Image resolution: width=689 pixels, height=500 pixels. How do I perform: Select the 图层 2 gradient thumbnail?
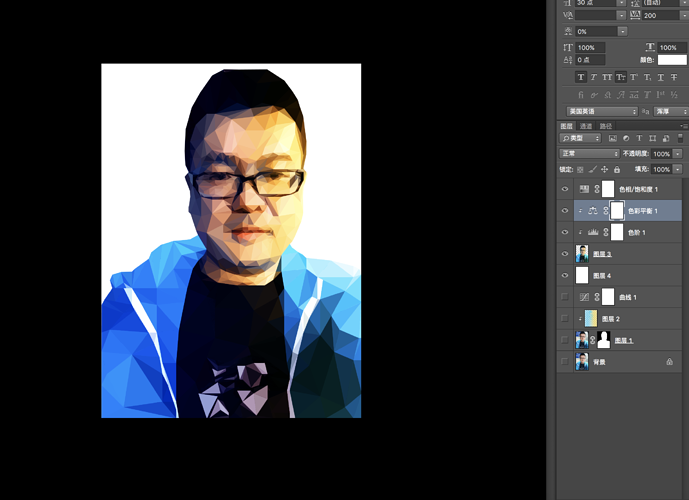[x=591, y=319]
